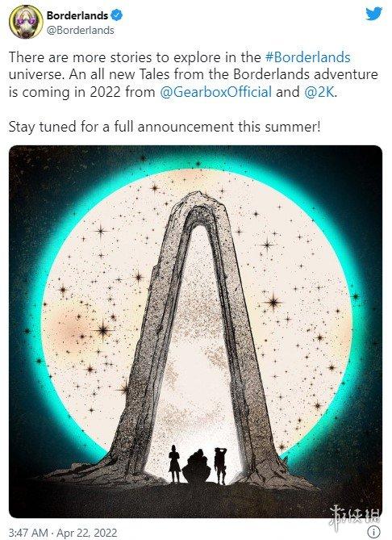Click the watermark logo on the image
Viewport: 392px width, 540px height.
354,516
